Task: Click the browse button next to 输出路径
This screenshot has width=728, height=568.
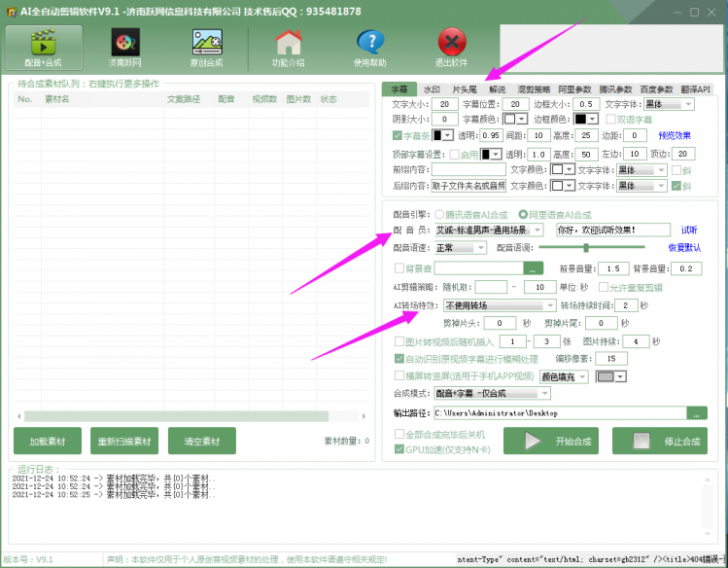Action: [697, 413]
